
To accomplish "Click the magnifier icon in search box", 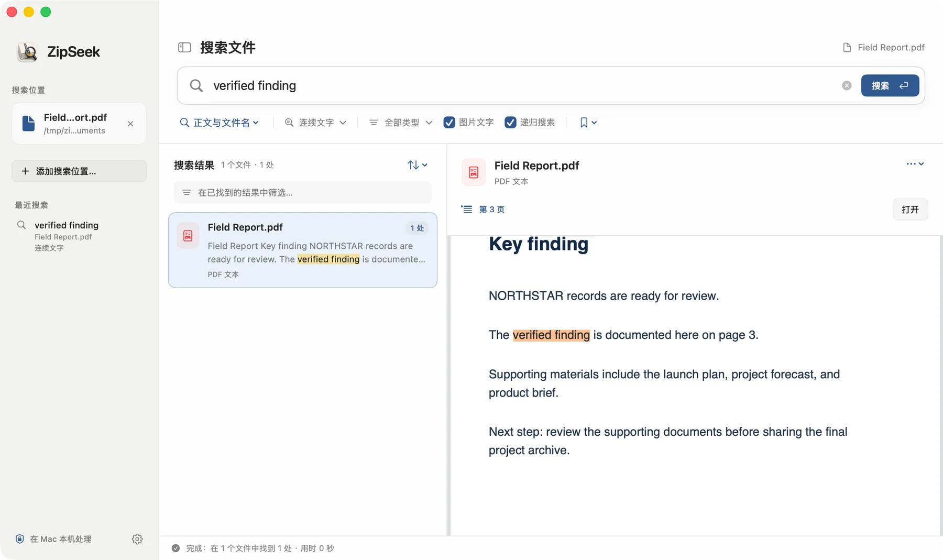I will coord(196,85).
